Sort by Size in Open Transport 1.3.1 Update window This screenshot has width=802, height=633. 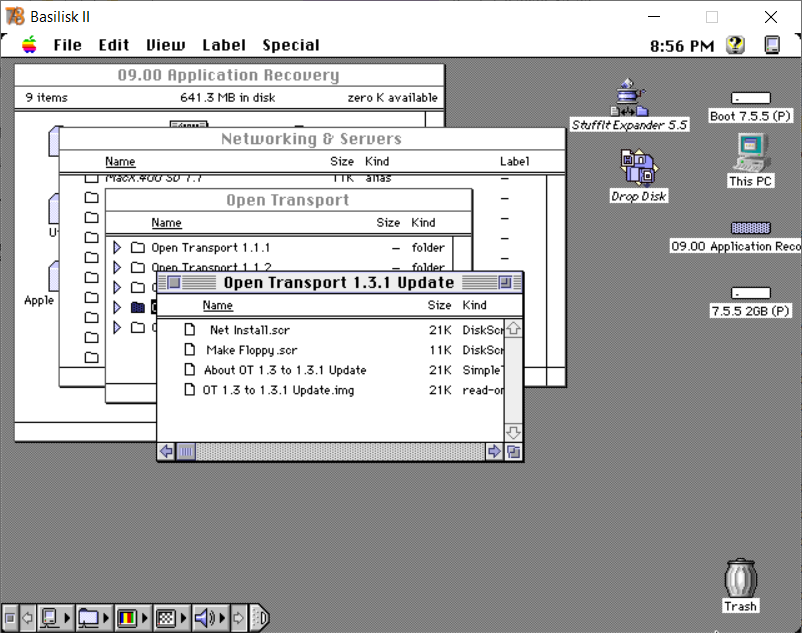pos(439,305)
